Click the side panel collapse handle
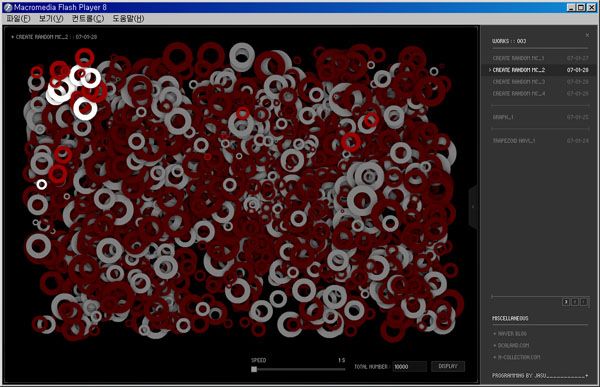Viewport: 600px width, 387px height. point(473,207)
